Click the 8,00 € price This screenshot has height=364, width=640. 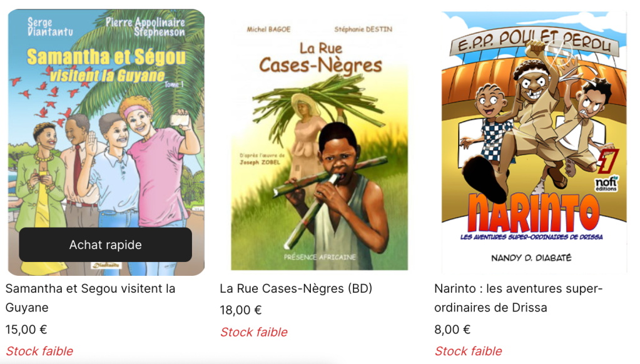pyautogui.click(x=452, y=330)
